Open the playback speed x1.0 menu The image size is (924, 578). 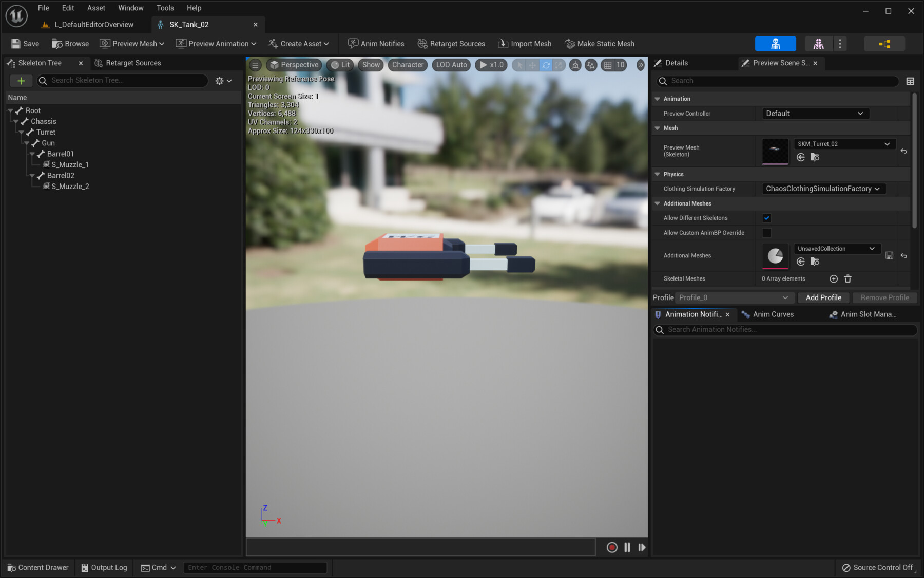[x=491, y=65]
